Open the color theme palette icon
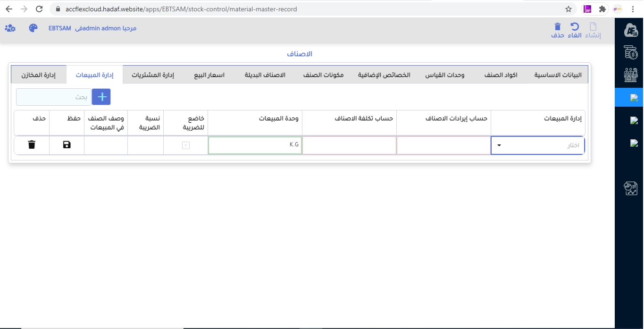The image size is (644, 329). point(33,28)
